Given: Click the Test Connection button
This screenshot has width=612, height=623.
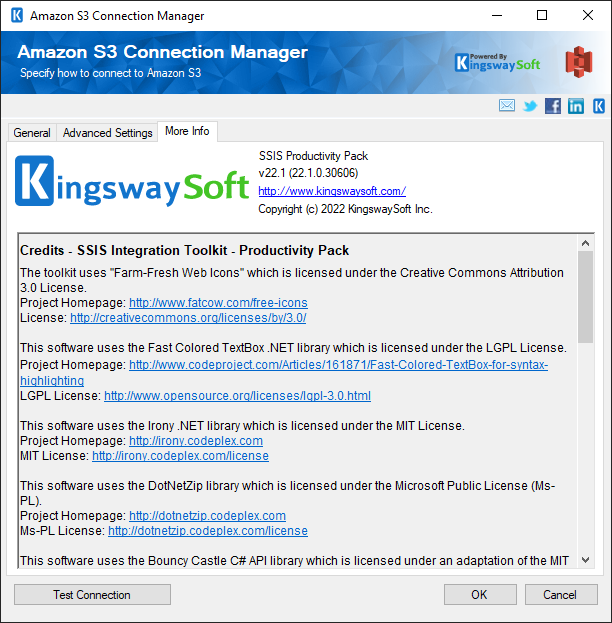Looking at the screenshot, I should point(92,594).
